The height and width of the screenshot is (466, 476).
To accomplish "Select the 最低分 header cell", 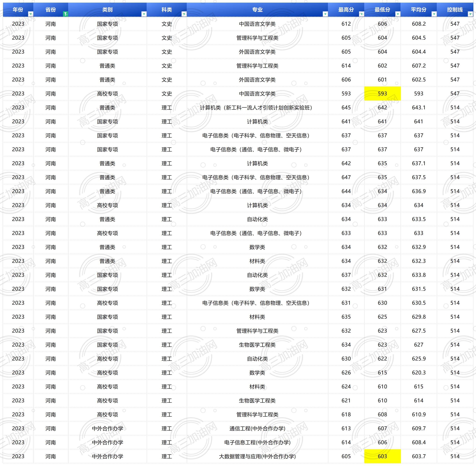I will point(382,10).
